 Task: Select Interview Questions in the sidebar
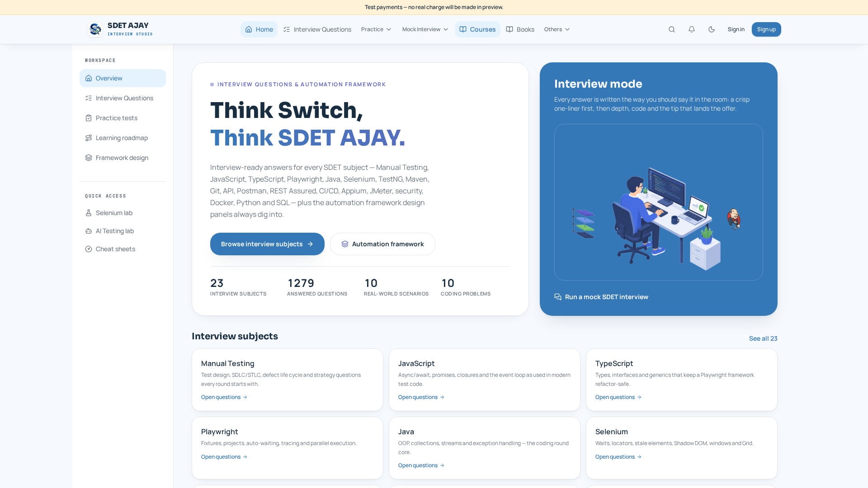123,98
